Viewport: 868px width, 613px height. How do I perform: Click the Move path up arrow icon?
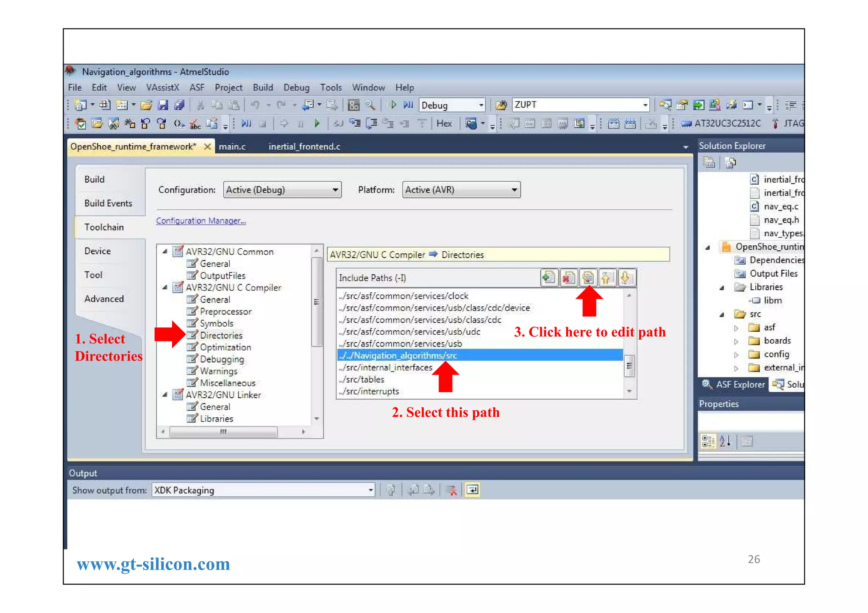[606, 278]
